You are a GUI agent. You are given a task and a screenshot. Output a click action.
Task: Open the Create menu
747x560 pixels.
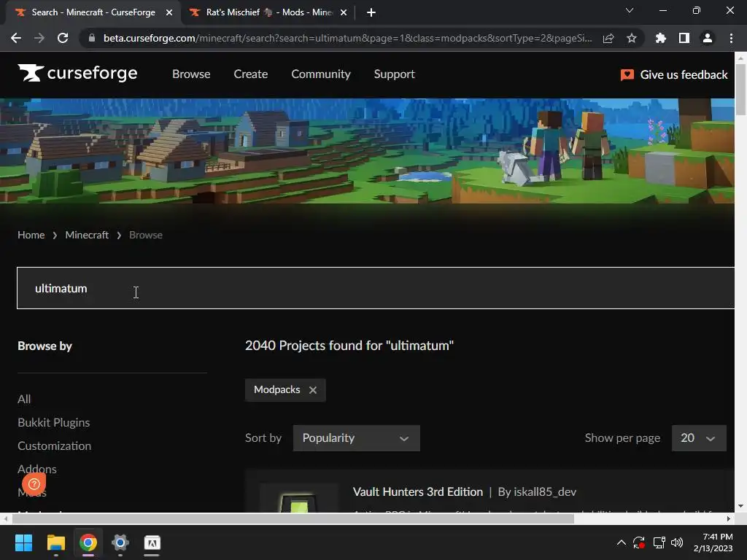[x=251, y=74]
